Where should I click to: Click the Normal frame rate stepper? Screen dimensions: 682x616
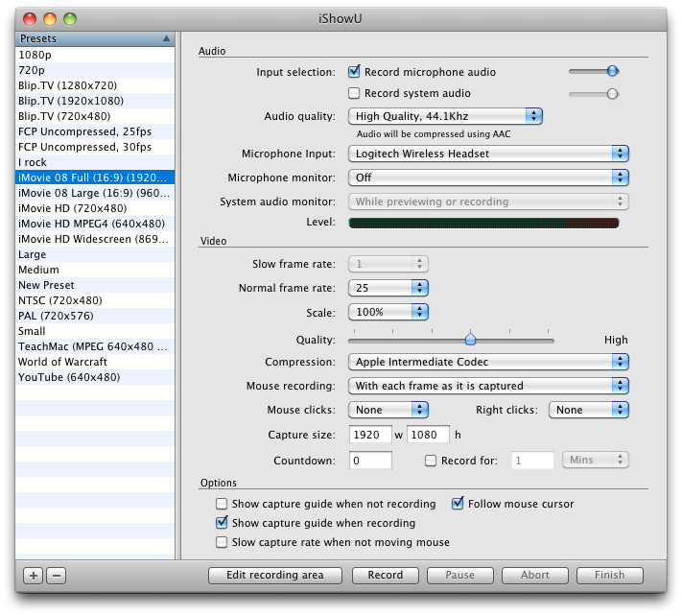click(x=419, y=287)
